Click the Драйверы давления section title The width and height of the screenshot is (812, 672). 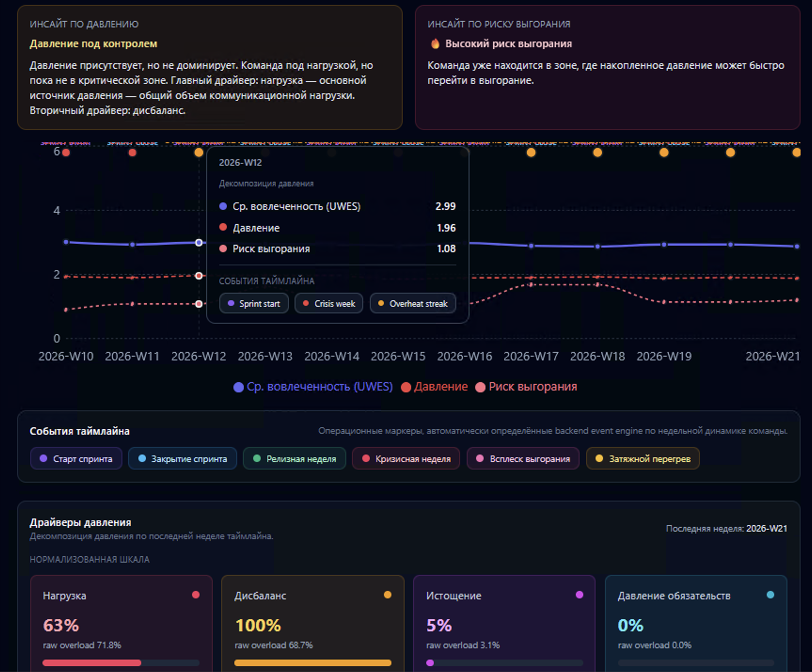[80, 522]
